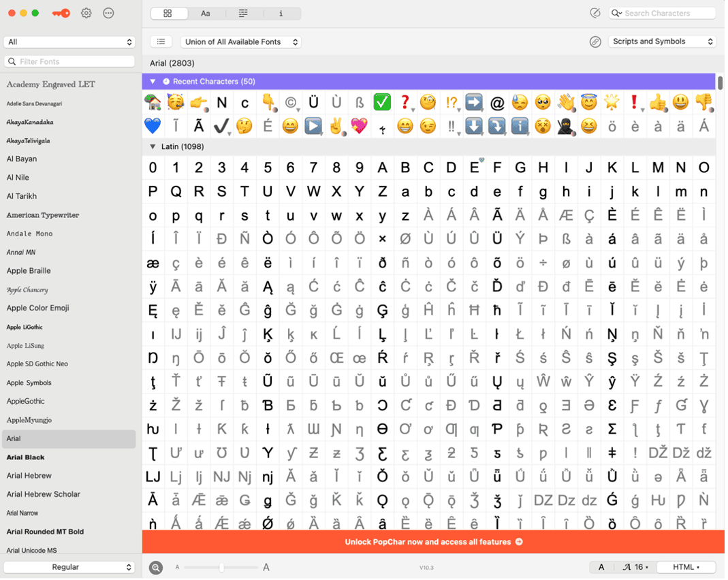Open the font size 16 dropdown
Viewport: 728px width, 580px height.
(635, 567)
